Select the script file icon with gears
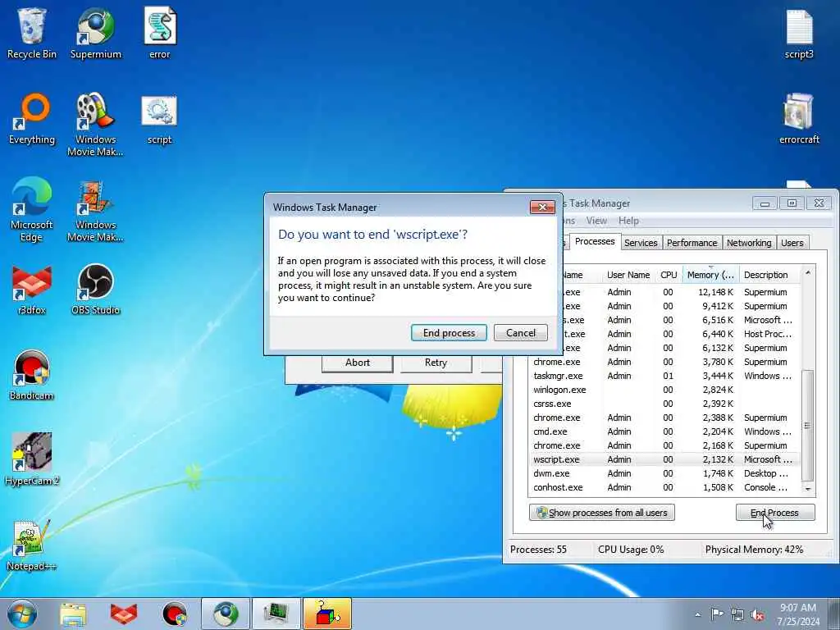840x630 pixels. (160, 119)
